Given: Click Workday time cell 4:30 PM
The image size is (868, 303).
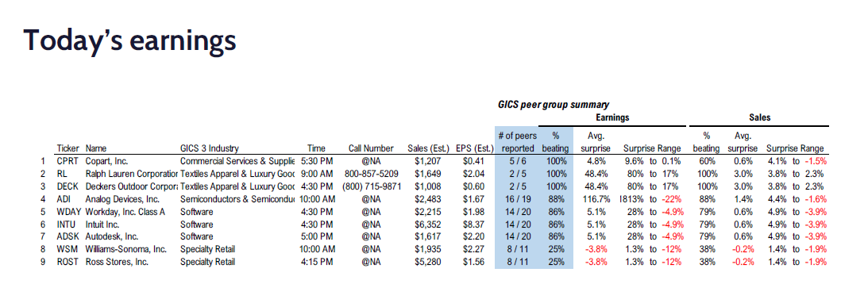Looking at the screenshot, I should coord(317,212).
